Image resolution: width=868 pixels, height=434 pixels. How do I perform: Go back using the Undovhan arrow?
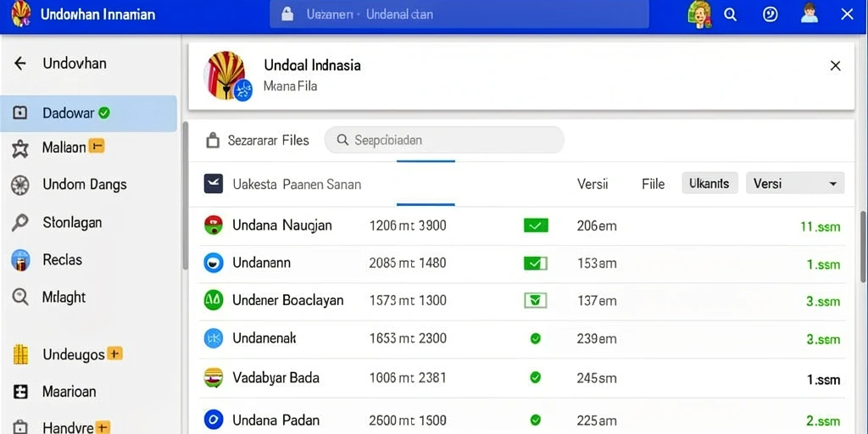click(x=20, y=64)
